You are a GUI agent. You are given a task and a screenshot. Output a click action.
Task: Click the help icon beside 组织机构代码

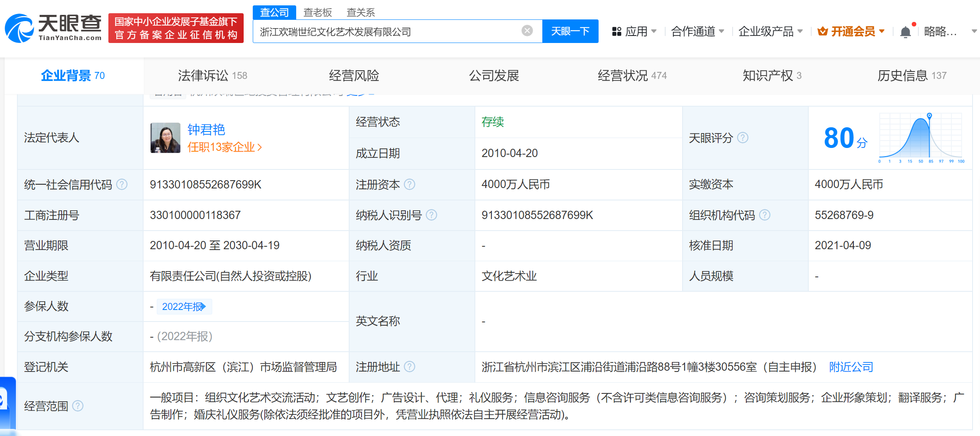click(765, 215)
